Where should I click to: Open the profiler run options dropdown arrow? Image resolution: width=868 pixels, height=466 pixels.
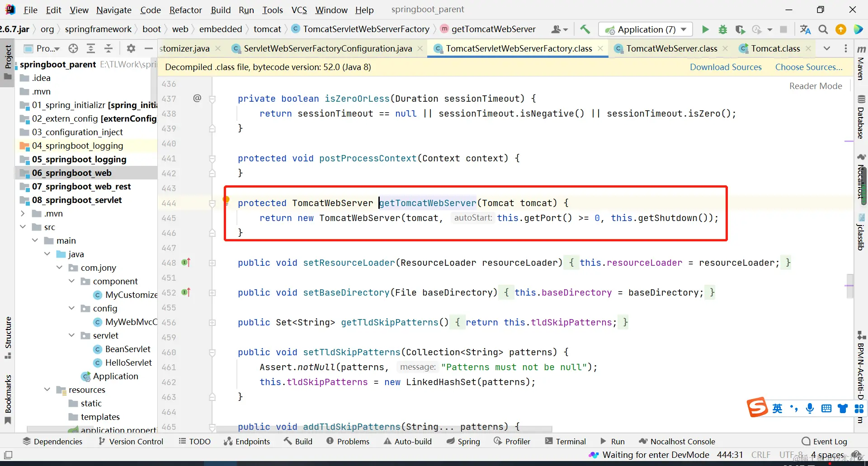pyautogui.click(x=769, y=30)
